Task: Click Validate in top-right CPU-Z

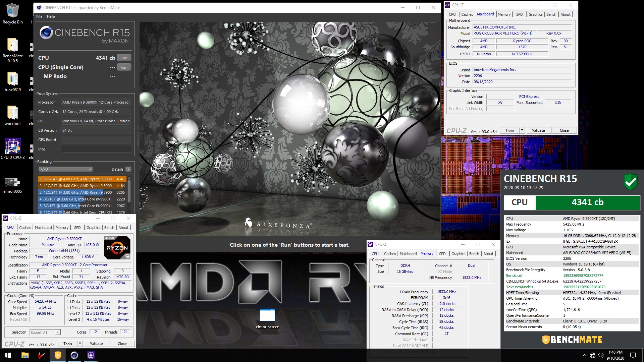Action: coord(538,130)
